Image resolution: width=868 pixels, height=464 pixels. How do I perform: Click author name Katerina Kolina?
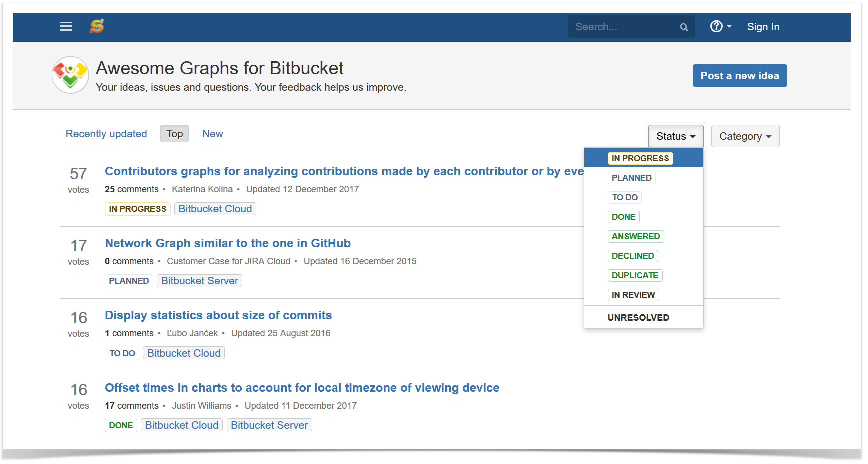[202, 189]
